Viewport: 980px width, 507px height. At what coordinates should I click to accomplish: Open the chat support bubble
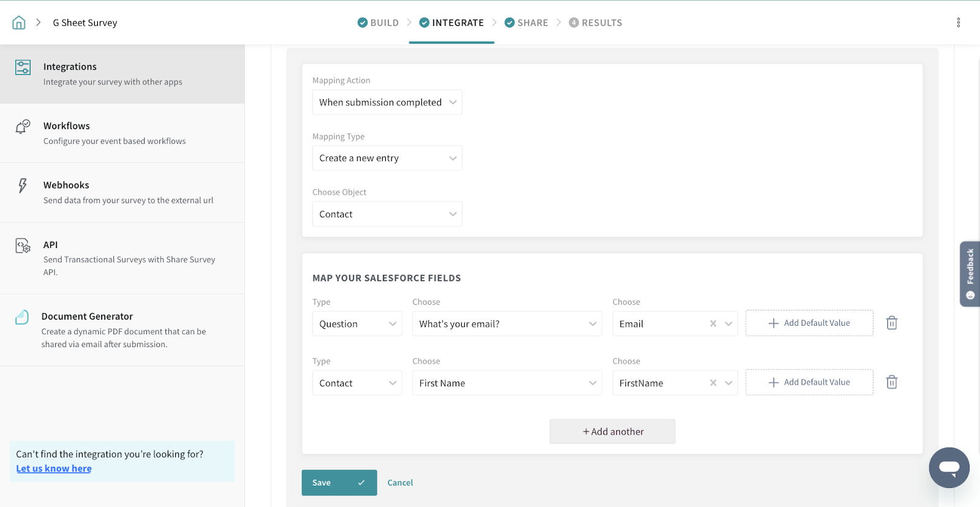[x=949, y=468]
